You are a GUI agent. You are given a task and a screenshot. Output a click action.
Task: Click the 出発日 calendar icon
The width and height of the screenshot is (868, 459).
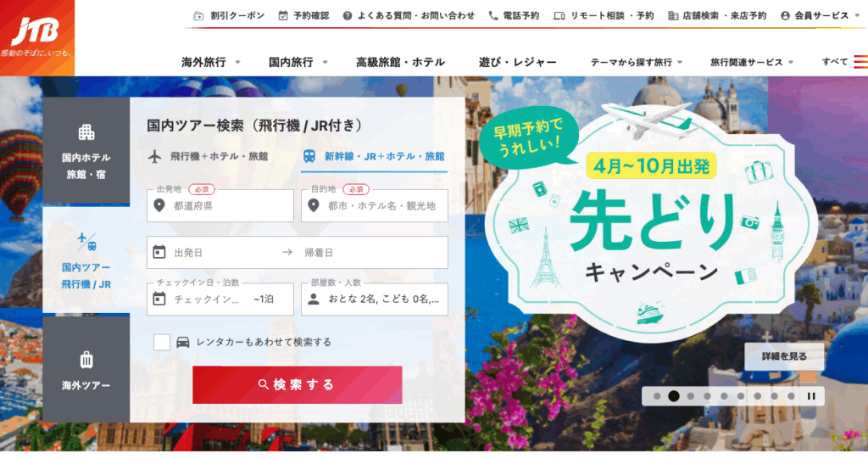tap(159, 252)
